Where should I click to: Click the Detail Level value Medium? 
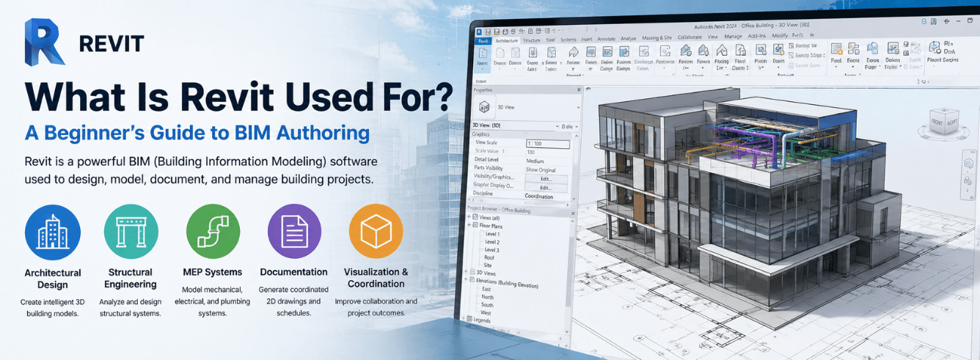tap(535, 161)
